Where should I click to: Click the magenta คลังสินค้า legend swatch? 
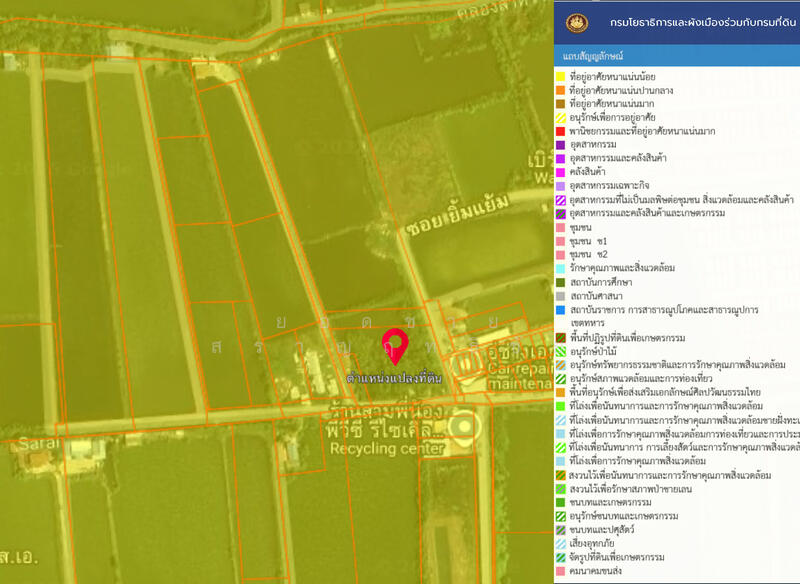tap(560, 173)
